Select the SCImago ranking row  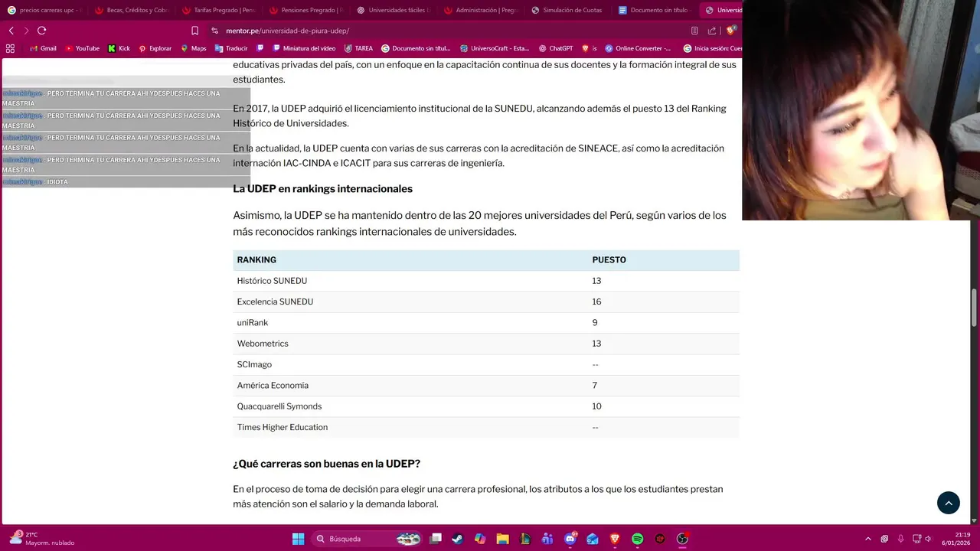(x=486, y=364)
